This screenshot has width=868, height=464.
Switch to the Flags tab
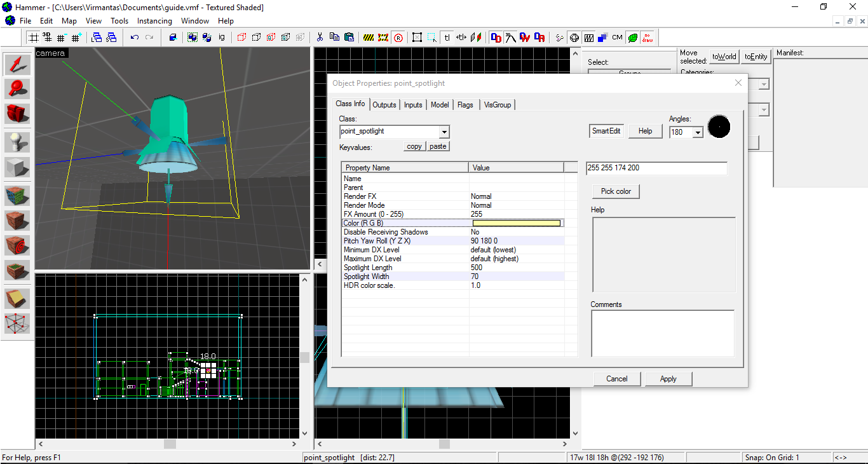pyautogui.click(x=465, y=105)
